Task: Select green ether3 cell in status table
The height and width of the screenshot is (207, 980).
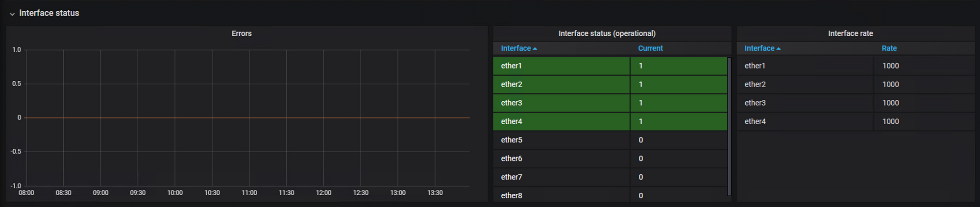Action: pyautogui.click(x=562, y=103)
